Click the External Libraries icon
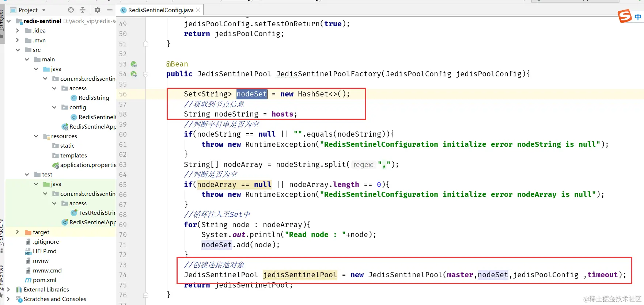Image resolution: width=644 pixels, height=305 pixels. coord(19,290)
